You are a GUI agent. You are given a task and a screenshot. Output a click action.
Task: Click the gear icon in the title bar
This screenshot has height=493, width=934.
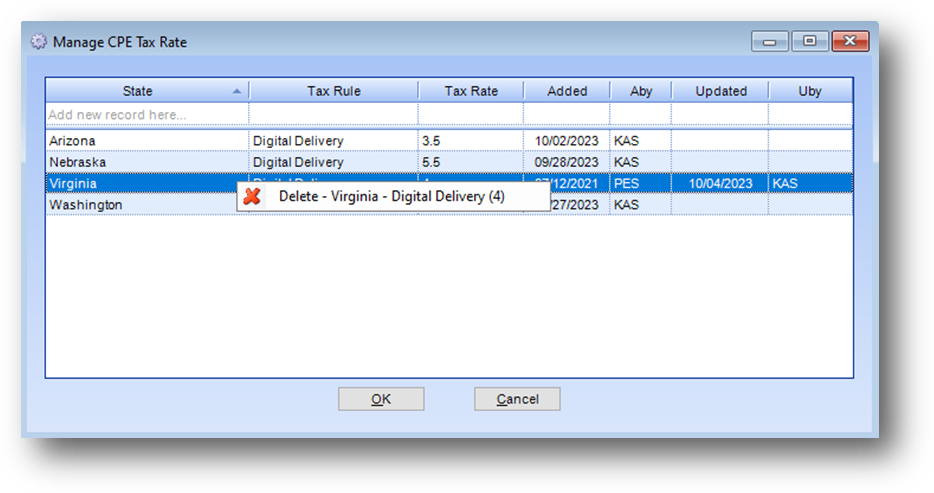[39, 42]
